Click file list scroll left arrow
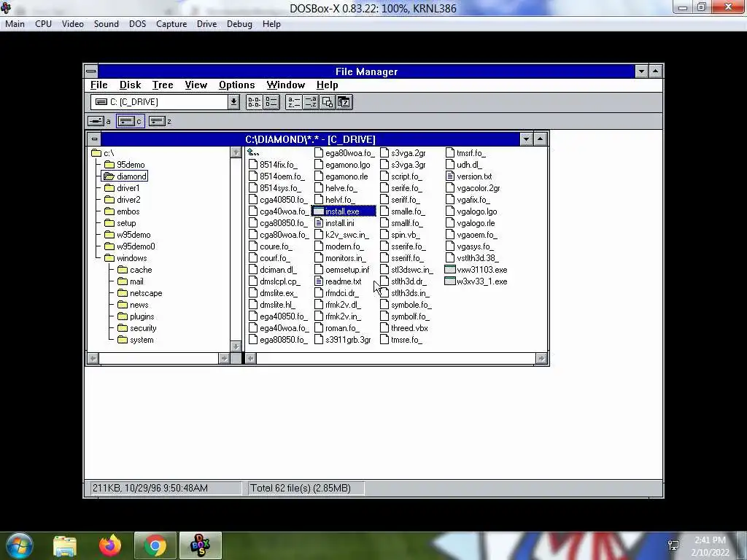747x560 pixels. click(x=251, y=358)
